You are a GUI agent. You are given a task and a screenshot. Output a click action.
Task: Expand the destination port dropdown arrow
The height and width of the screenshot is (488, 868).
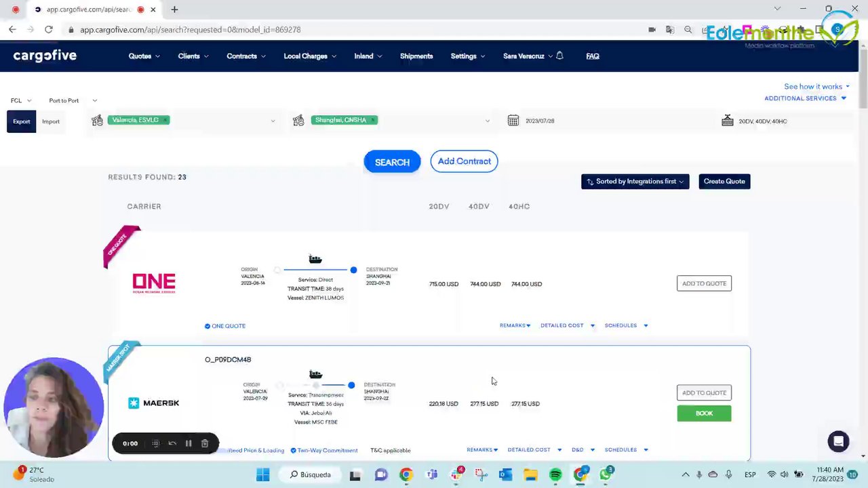(487, 121)
